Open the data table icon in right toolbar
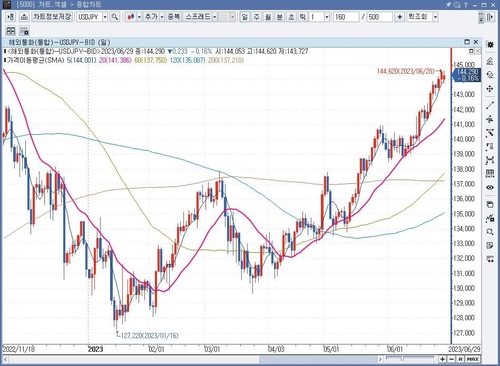 pos(490,173)
